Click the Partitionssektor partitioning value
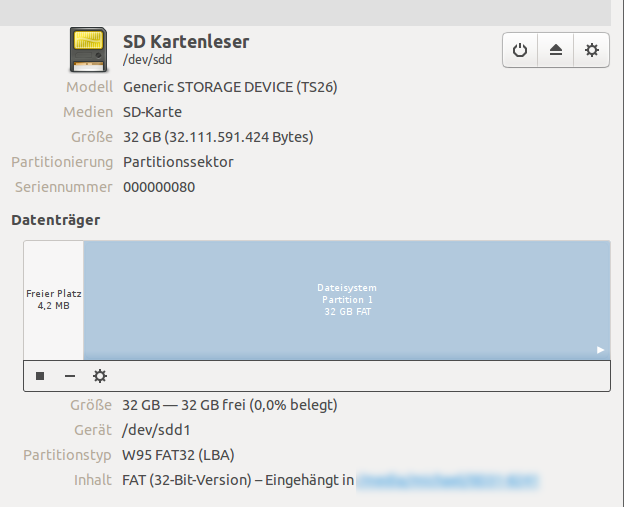 pyautogui.click(x=178, y=162)
